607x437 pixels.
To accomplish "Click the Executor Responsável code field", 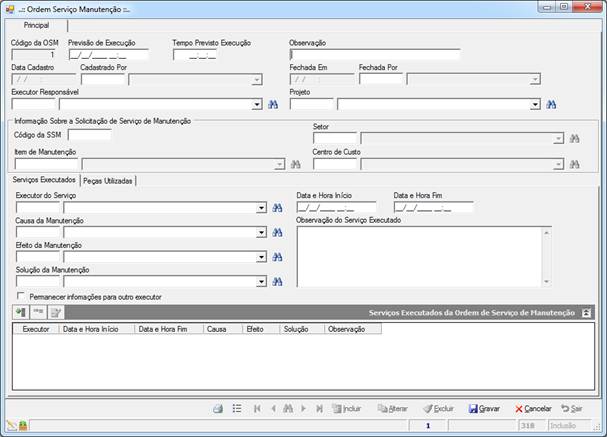I will 34,104.
